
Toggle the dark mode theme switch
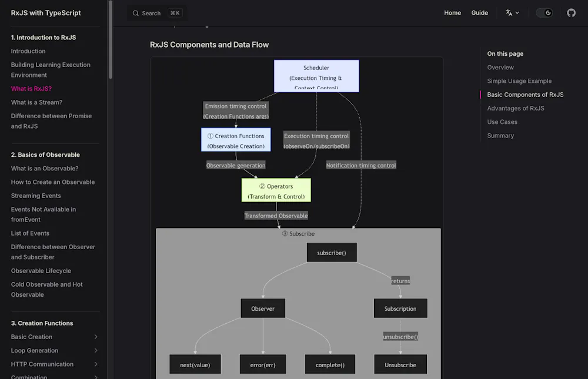[544, 13]
